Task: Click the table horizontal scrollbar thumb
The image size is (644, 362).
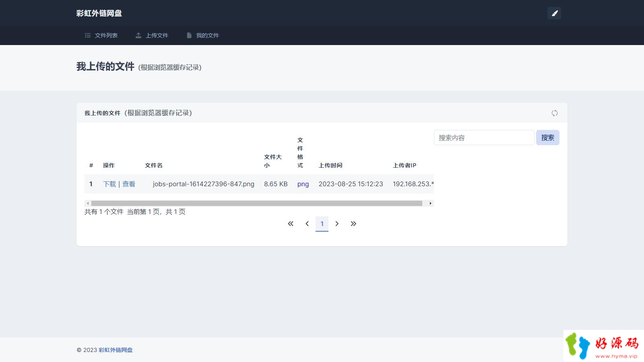Action: point(257,203)
